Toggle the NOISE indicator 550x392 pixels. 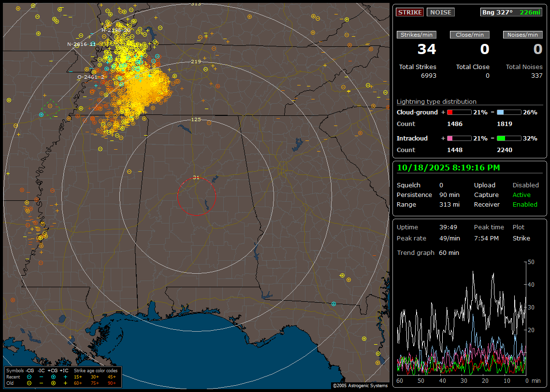pyautogui.click(x=440, y=12)
